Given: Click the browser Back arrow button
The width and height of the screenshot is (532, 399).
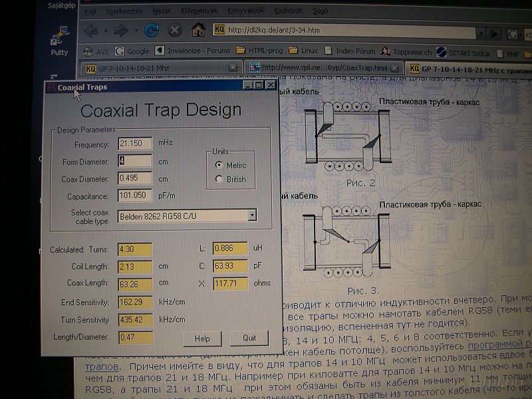Looking at the screenshot, I should [91, 31].
